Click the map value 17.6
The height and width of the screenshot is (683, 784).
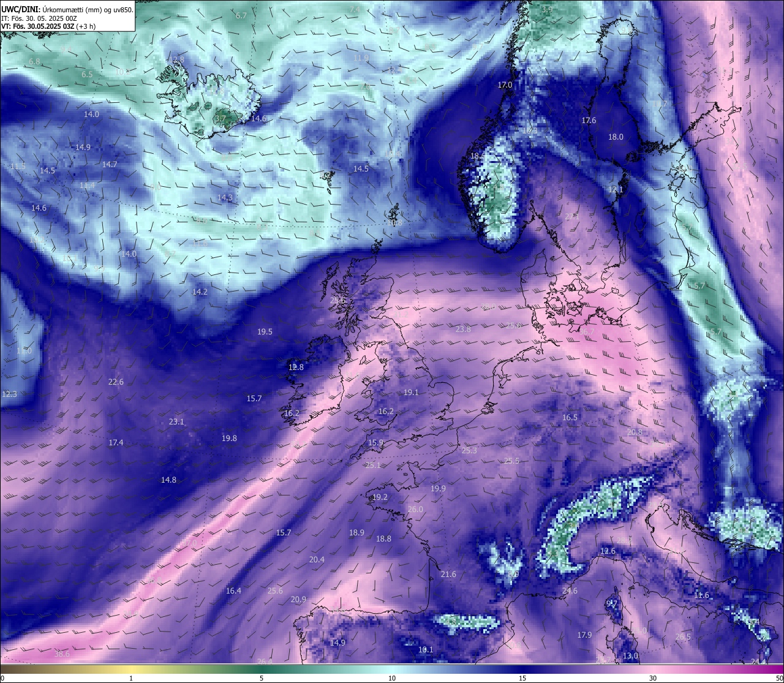pyautogui.click(x=589, y=120)
